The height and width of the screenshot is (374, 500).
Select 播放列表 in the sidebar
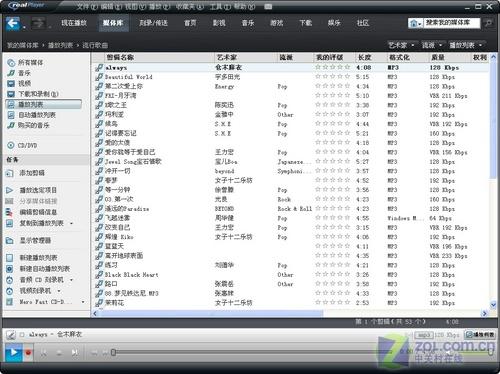coord(44,104)
